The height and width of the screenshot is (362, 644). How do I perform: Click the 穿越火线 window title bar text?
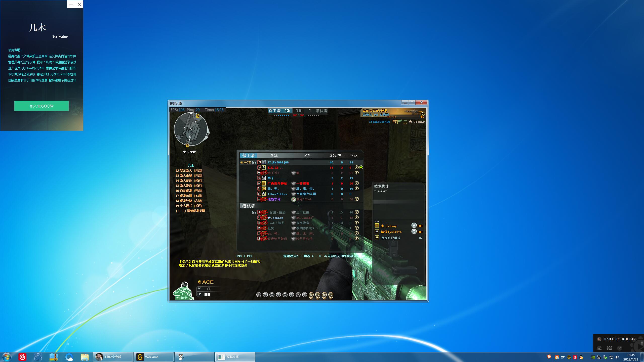click(176, 104)
